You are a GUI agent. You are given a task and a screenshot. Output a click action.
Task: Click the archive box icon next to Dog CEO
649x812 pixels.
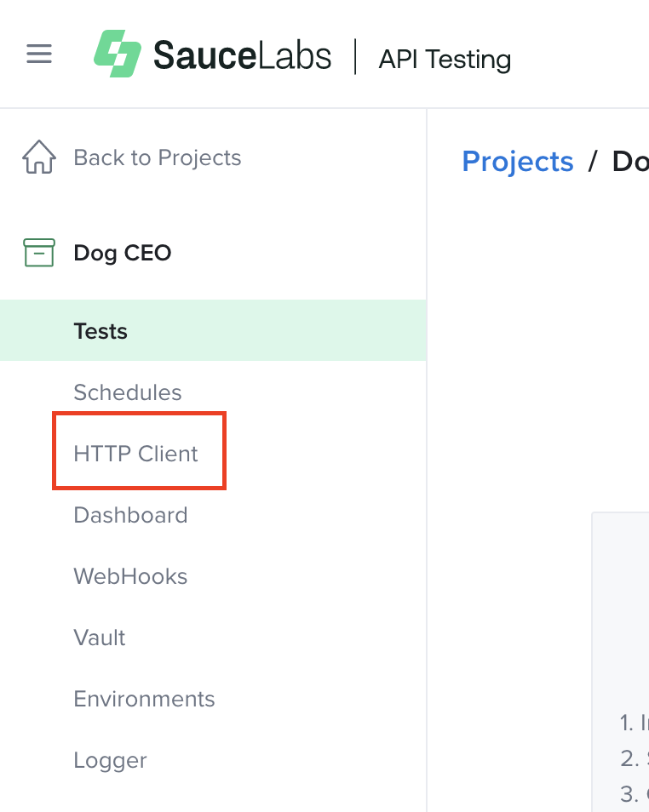(x=39, y=253)
